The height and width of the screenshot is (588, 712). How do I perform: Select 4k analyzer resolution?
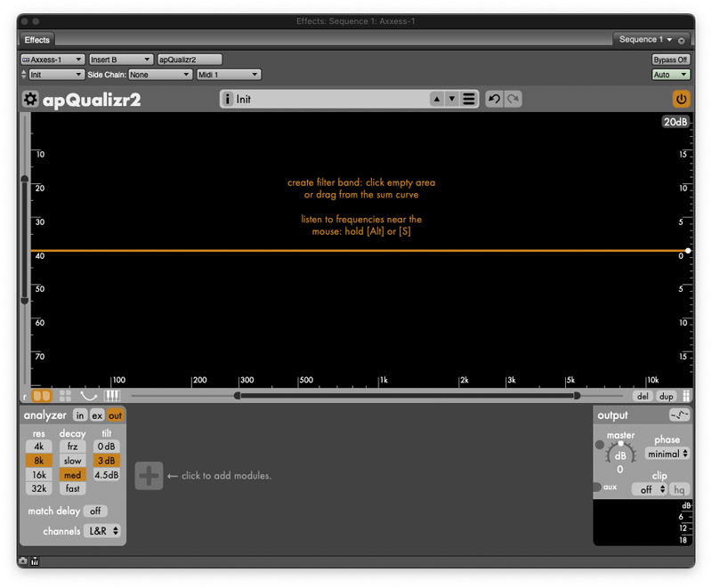coord(39,447)
